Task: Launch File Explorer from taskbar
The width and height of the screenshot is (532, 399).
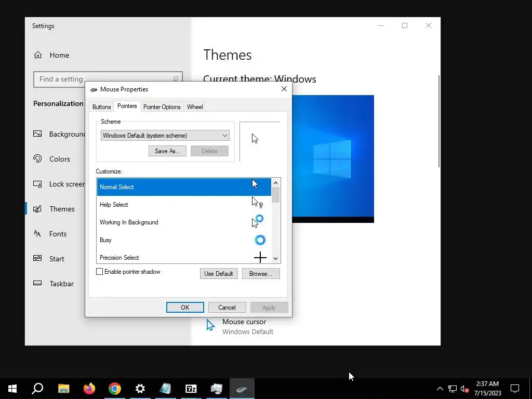Action: (63, 389)
